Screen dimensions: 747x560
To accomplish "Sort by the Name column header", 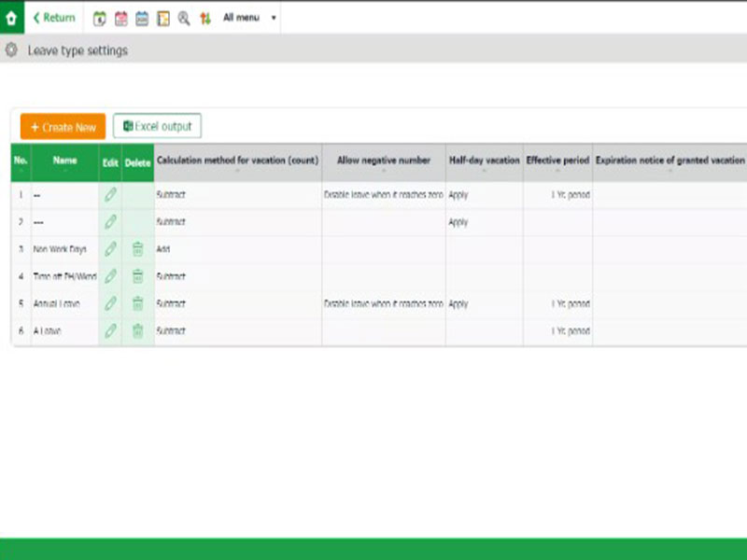I will 64,161.
